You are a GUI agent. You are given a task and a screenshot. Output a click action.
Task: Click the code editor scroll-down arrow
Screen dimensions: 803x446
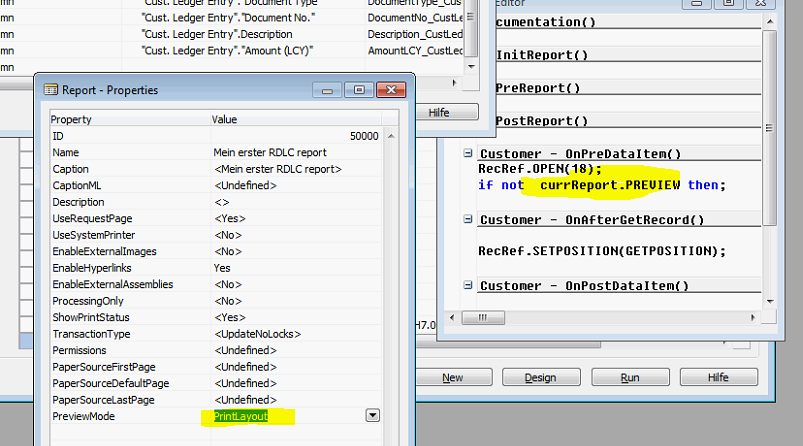point(769,300)
